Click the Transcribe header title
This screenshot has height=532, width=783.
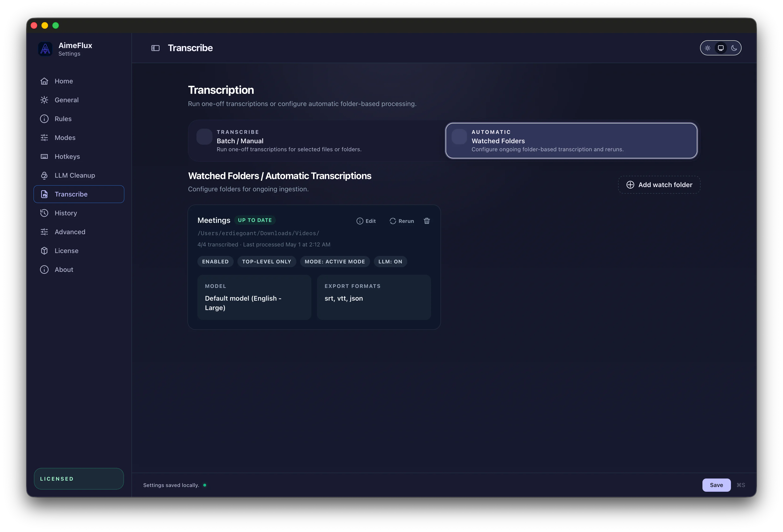pyautogui.click(x=190, y=48)
